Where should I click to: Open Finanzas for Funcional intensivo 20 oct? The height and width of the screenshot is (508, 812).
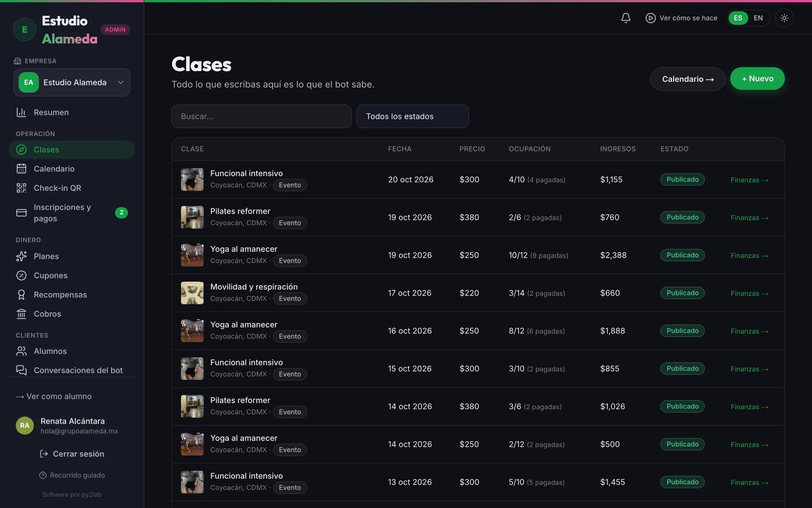point(749,180)
